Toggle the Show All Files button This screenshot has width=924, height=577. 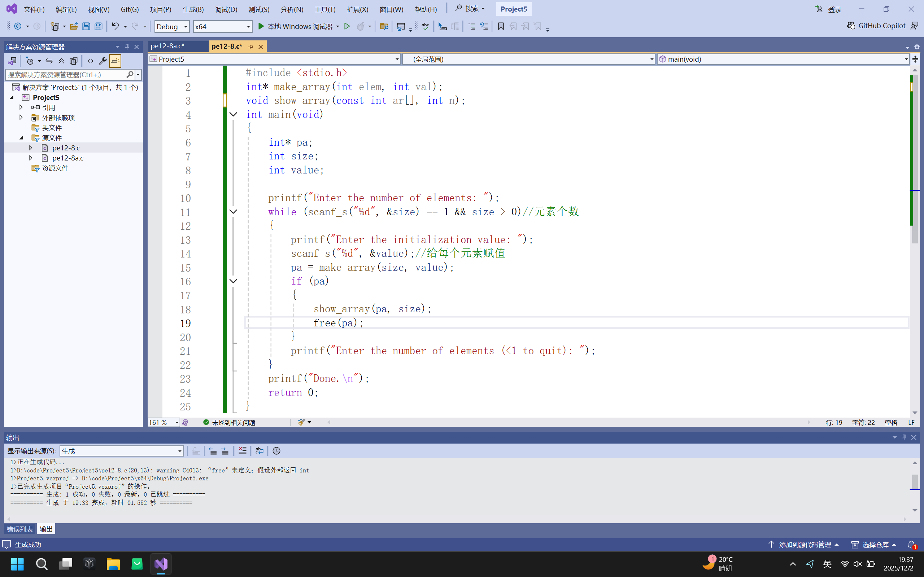pos(74,61)
